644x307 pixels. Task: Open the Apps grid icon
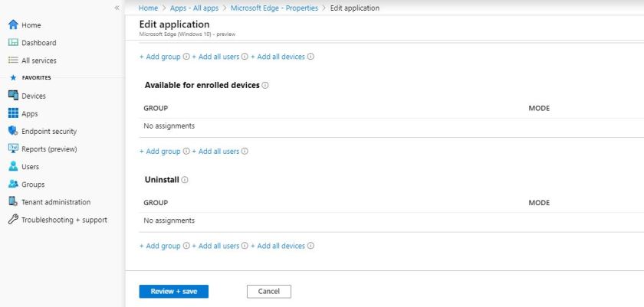[12, 113]
